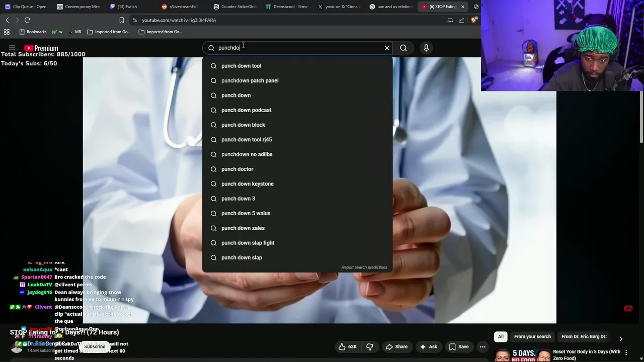This screenshot has height=362, width=644.
Task: Start voice search with the microphone
Action: pos(426,48)
